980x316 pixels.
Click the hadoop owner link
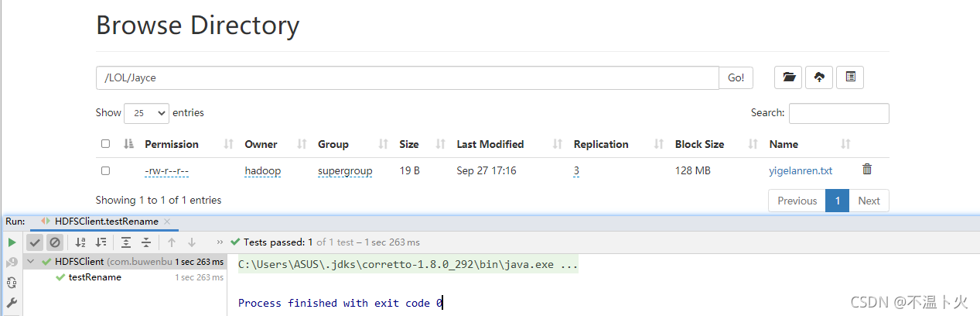tap(263, 170)
